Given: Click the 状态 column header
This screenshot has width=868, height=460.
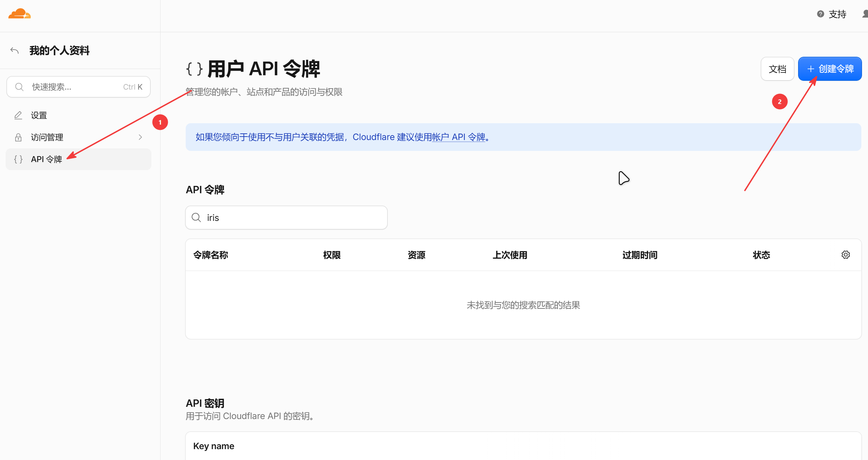Looking at the screenshot, I should [761, 255].
